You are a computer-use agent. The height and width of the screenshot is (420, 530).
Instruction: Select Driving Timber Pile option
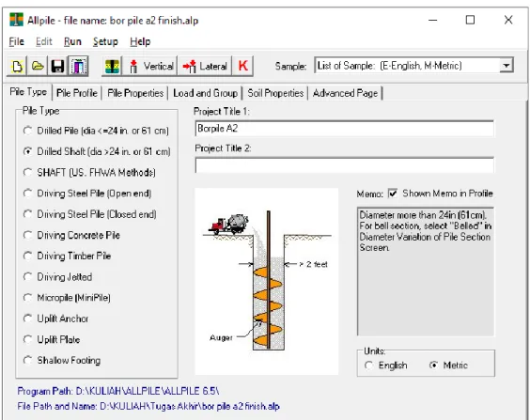point(68,257)
